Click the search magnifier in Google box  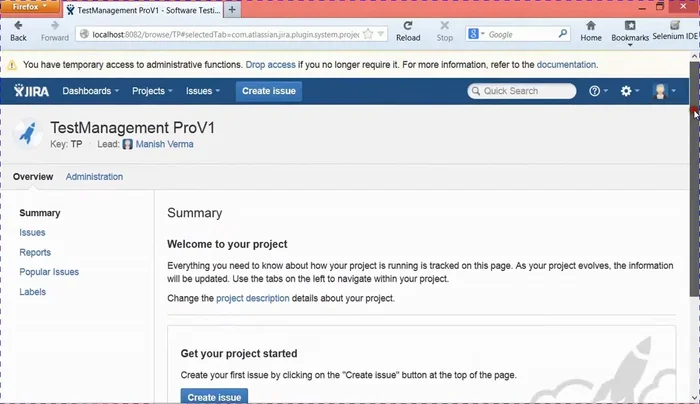562,34
